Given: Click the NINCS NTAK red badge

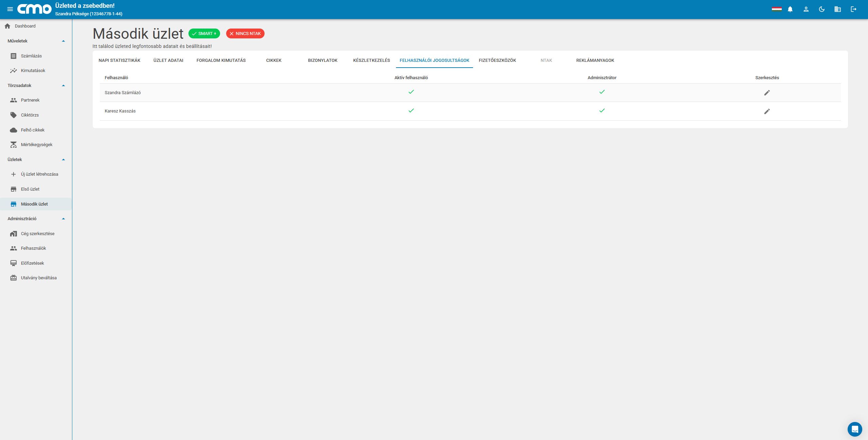Looking at the screenshot, I should point(245,34).
